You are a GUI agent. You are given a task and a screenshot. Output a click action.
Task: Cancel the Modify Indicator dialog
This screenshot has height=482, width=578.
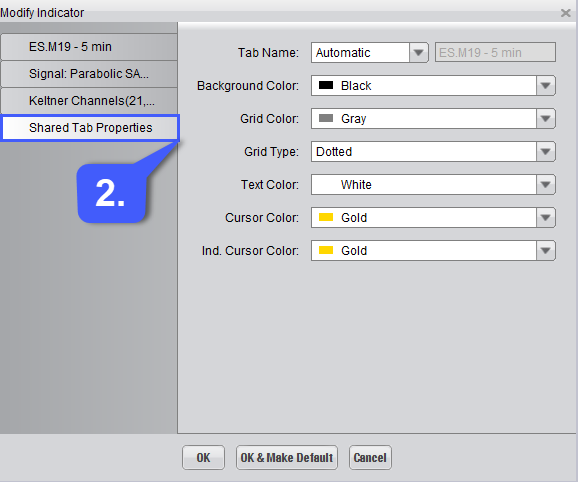tap(370, 458)
